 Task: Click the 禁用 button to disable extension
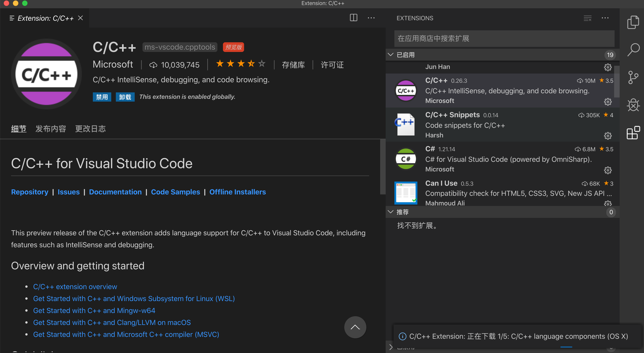102,97
